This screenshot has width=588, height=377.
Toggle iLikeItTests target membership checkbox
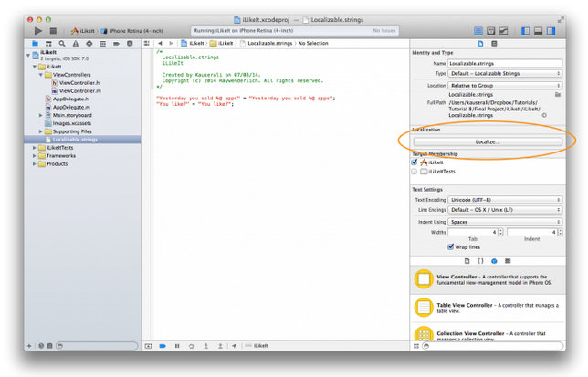tap(414, 172)
